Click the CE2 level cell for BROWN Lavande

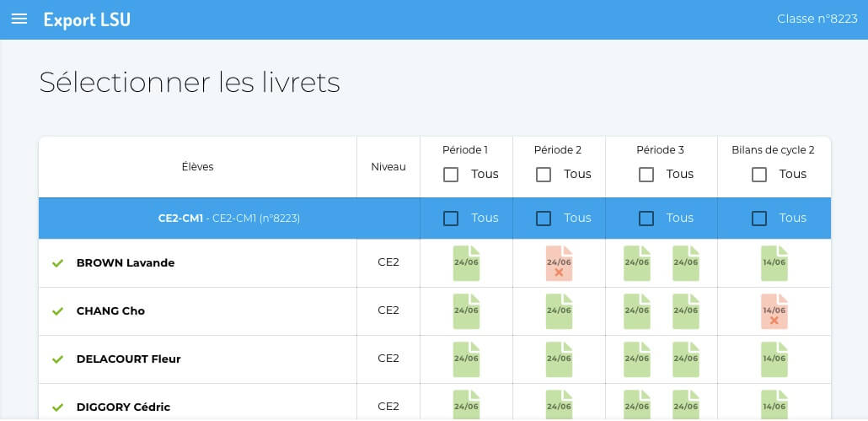point(388,262)
